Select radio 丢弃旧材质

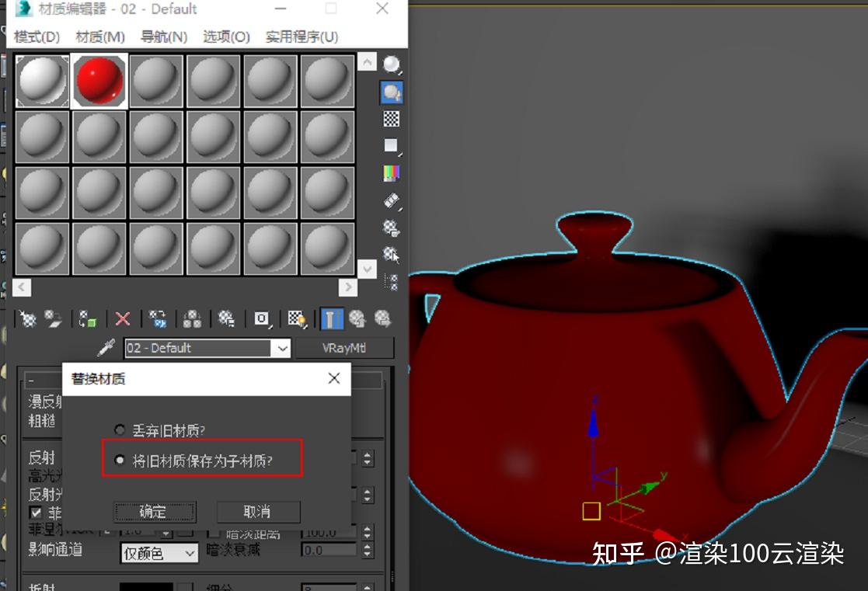click(120, 429)
